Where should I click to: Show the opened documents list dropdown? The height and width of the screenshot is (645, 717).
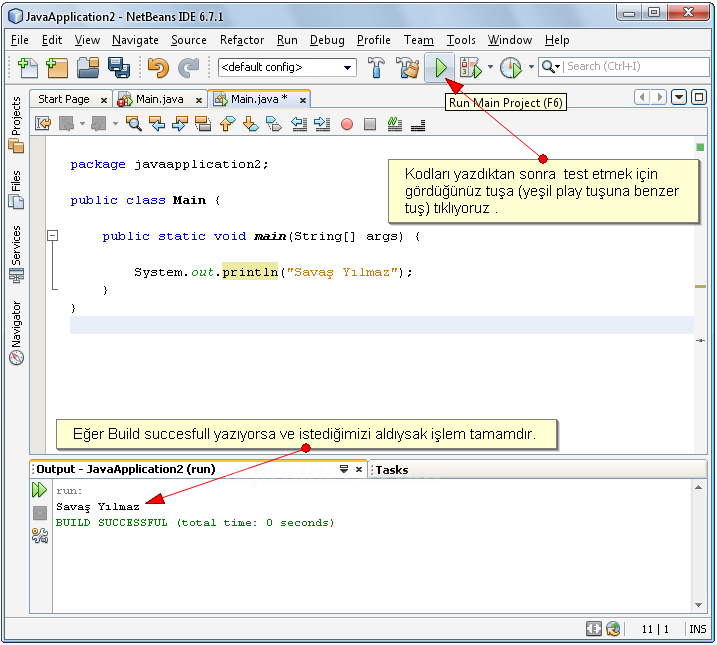click(679, 97)
